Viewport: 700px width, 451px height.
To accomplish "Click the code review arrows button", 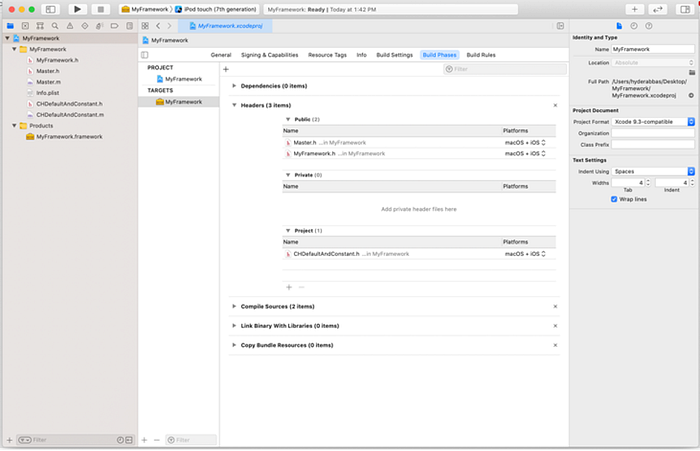I will point(658,9).
